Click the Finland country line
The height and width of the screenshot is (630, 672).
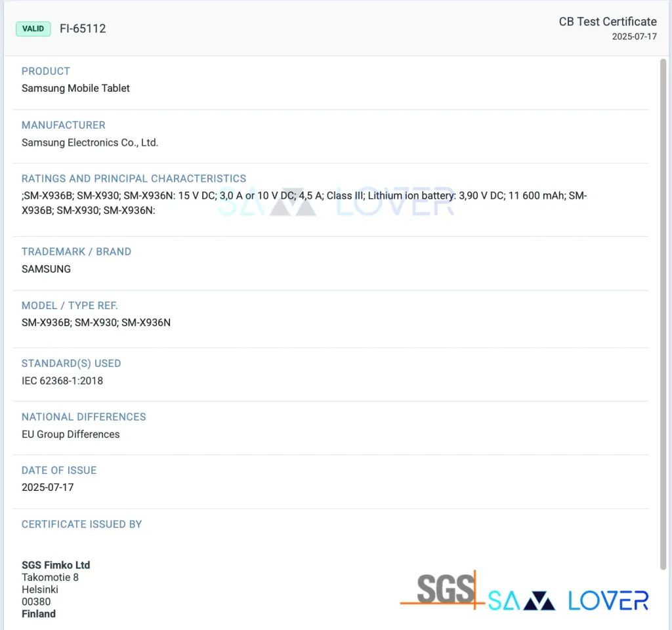pos(39,614)
